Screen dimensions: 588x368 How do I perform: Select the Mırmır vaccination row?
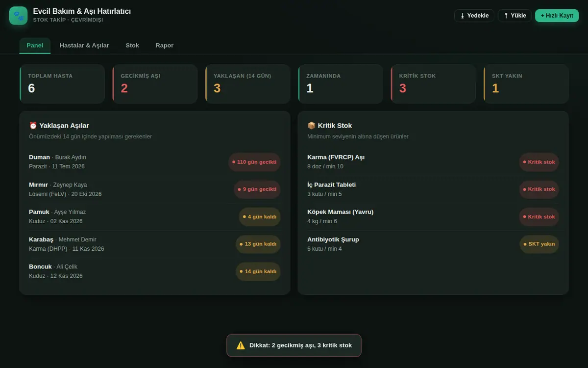155,189
